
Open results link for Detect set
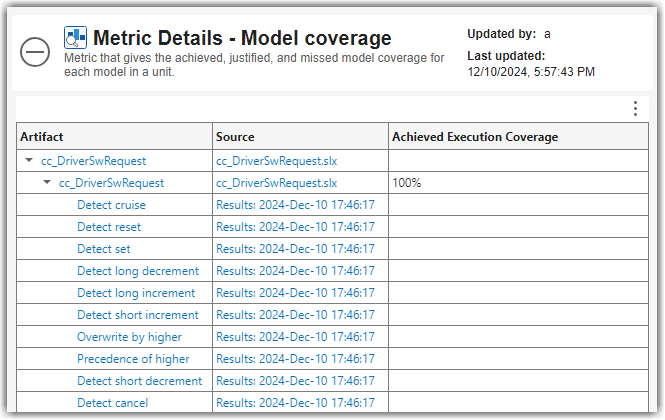click(x=296, y=249)
